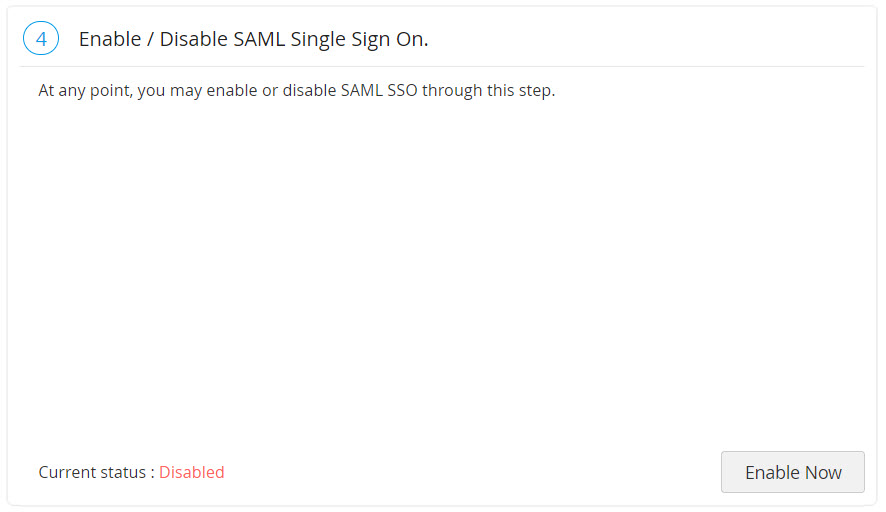Image resolution: width=886 pixels, height=512 pixels.
Task: Click the red Disabled status text
Action: pyautogui.click(x=191, y=472)
